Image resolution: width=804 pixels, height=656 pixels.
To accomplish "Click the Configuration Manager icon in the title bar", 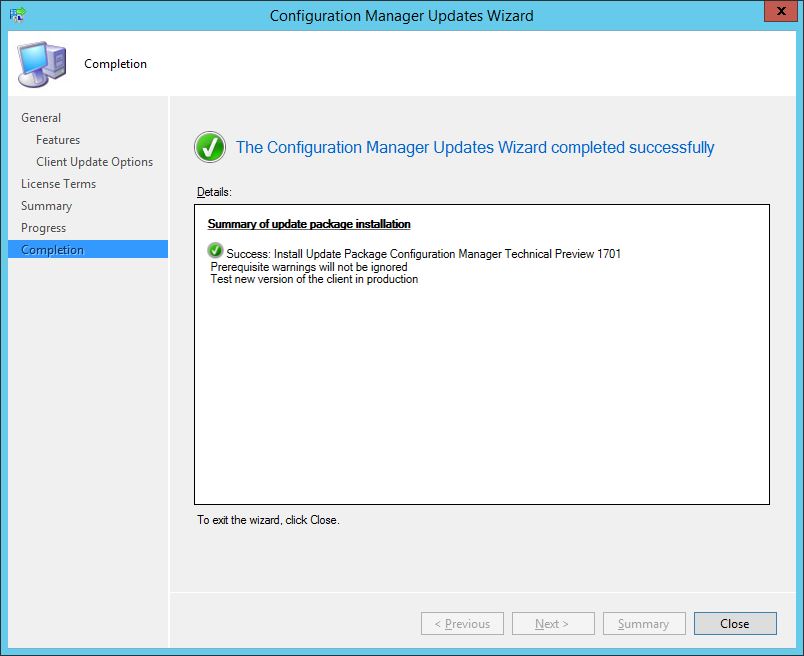I will (15, 12).
